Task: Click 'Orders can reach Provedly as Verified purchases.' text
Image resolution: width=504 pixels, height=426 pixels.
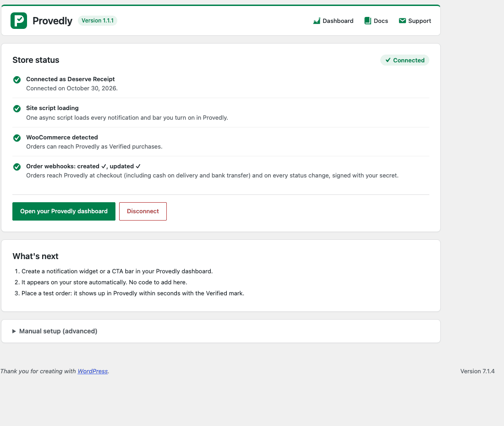Action: 94,147
